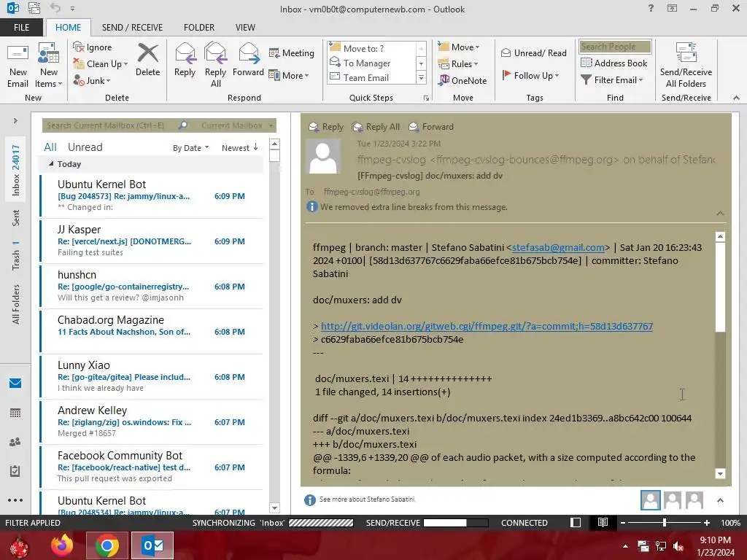Image resolution: width=747 pixels, height=560 pixels.
Task: Open more navigation options
Action: point(15,500)
